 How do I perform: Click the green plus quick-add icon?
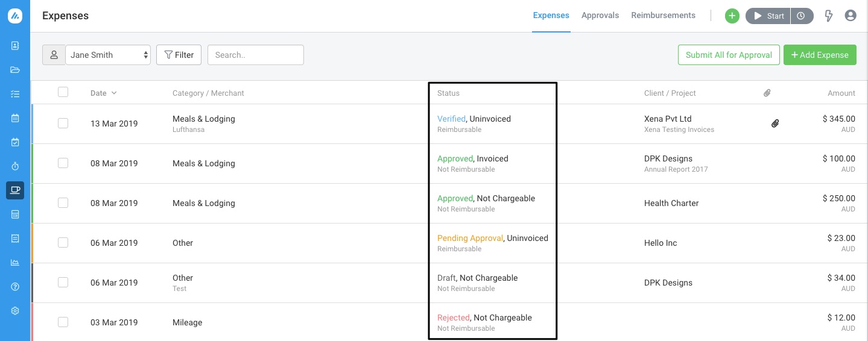732,16
